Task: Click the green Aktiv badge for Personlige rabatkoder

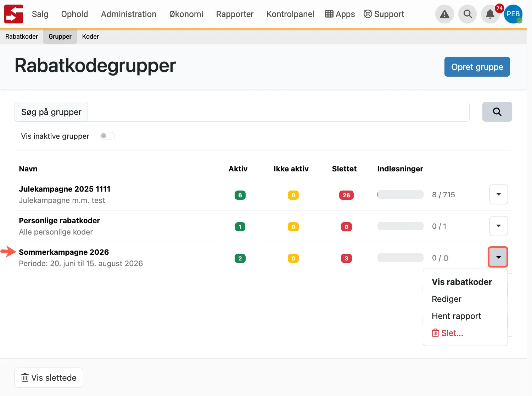Action: point(240,227)
